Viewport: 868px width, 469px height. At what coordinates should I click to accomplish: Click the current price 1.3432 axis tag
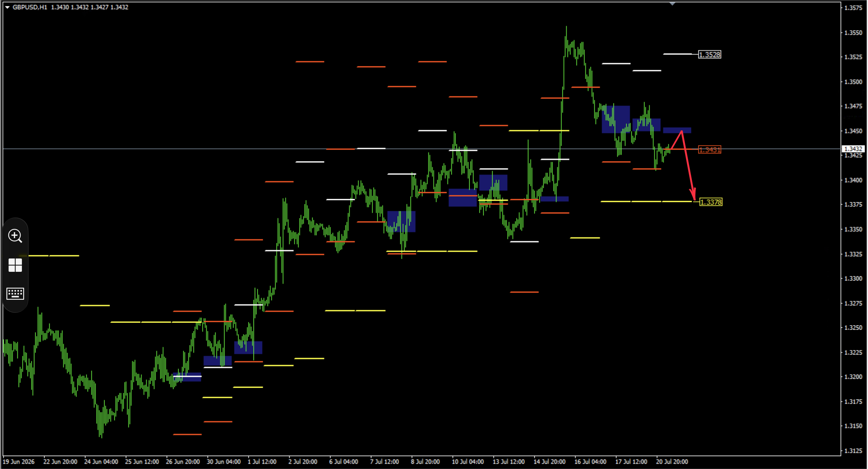(853, 149)
